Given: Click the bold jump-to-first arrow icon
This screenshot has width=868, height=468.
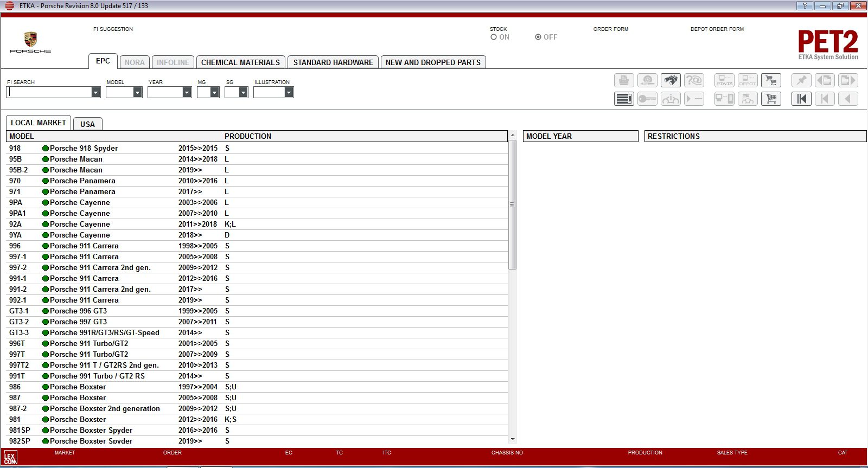Looking at the screenshot, I should [801, 99].
